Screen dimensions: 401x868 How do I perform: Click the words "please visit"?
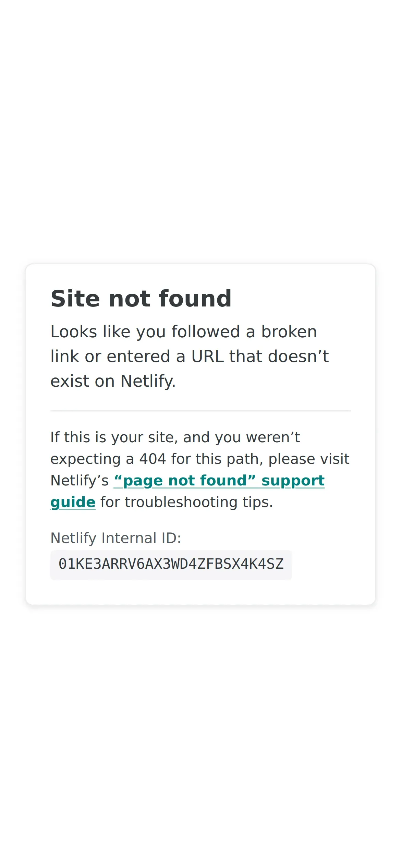[309, 459]
